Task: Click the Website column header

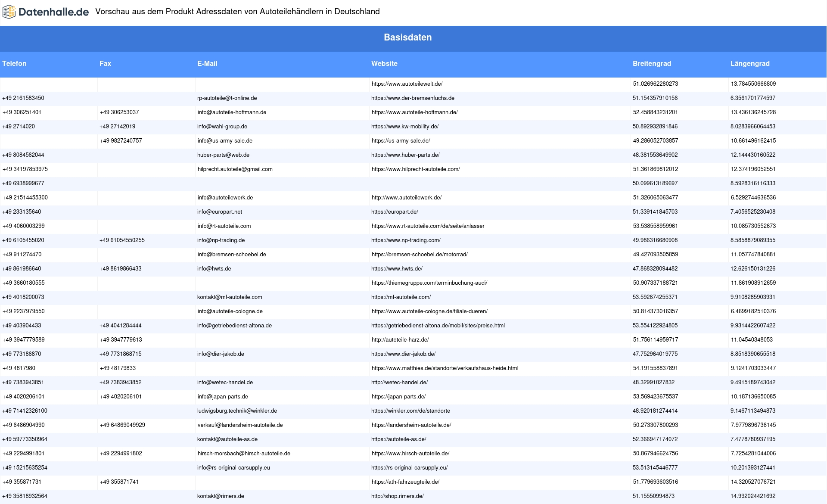Action: coord(384,63)
